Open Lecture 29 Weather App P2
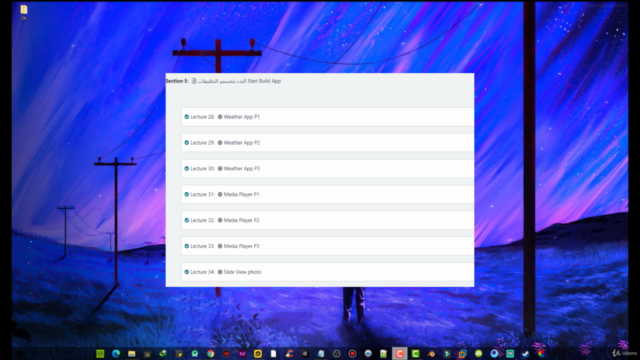 point(328,142)
